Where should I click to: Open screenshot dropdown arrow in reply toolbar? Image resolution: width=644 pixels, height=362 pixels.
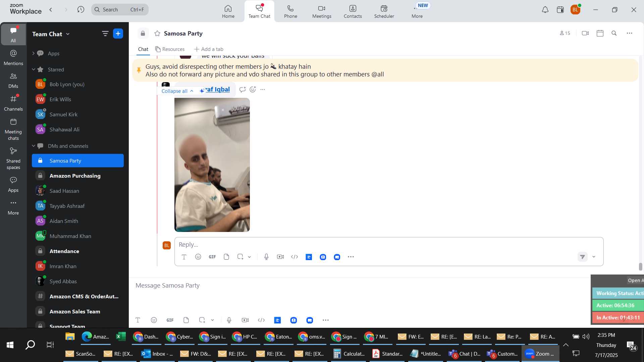[x=250, y=257]
